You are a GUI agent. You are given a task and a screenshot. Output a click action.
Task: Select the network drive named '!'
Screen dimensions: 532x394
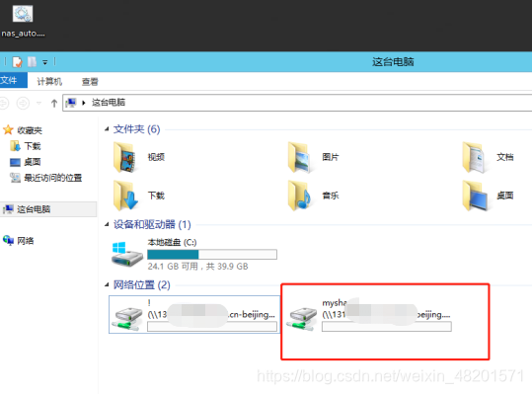(x=194, y=315)
